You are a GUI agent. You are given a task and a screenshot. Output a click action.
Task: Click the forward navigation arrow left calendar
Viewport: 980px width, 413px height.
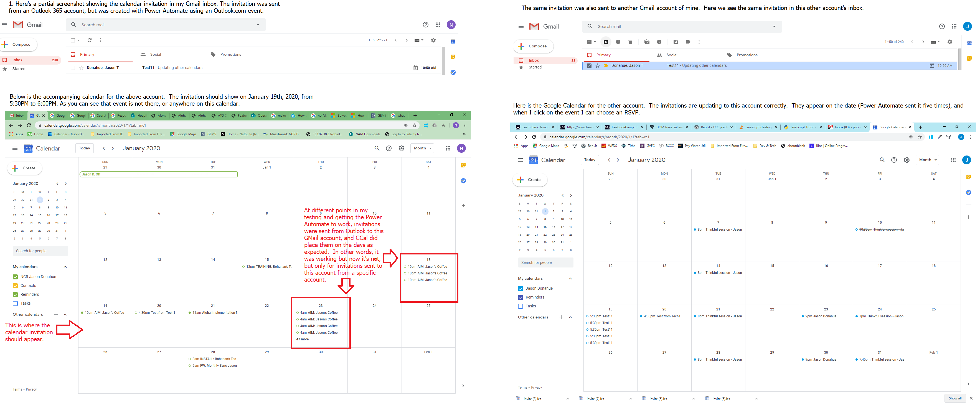click(x=111, y=149)
